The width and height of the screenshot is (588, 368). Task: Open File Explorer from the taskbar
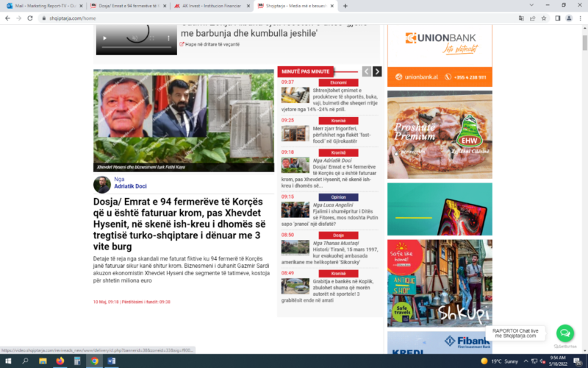pos(43,361)
